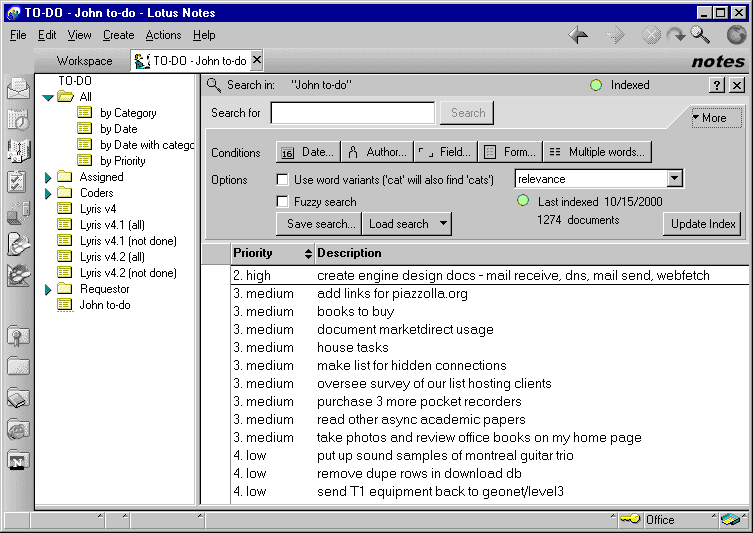Add an Author condition

pos(377,152)
